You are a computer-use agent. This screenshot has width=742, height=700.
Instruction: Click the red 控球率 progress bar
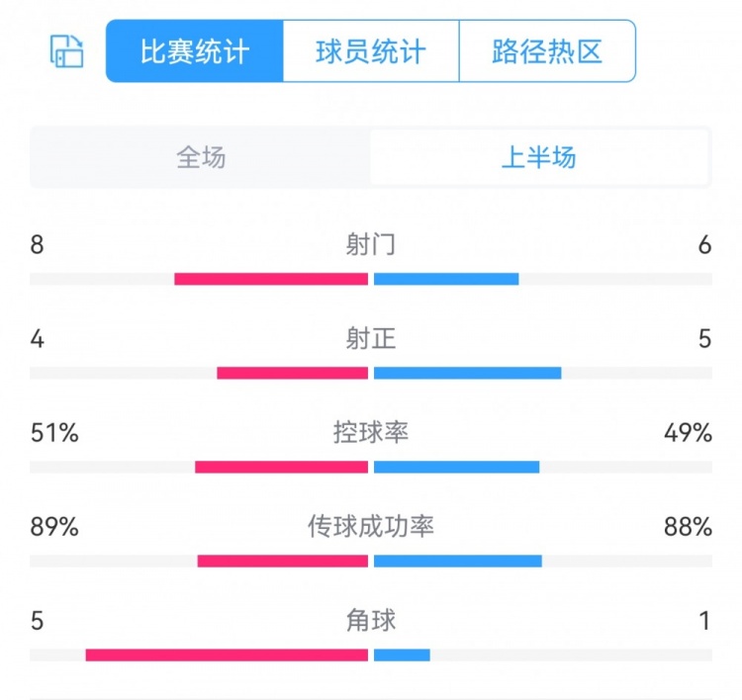click(282, 467)
